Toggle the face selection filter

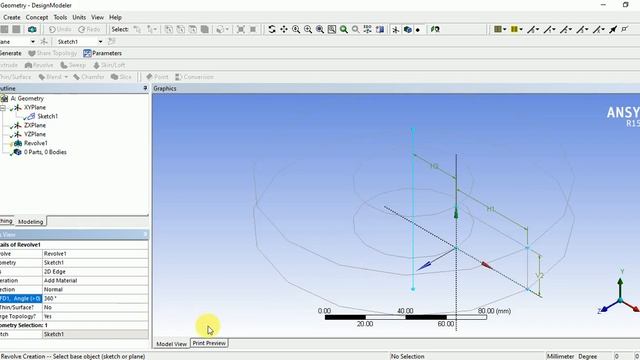tap(193, 29)
